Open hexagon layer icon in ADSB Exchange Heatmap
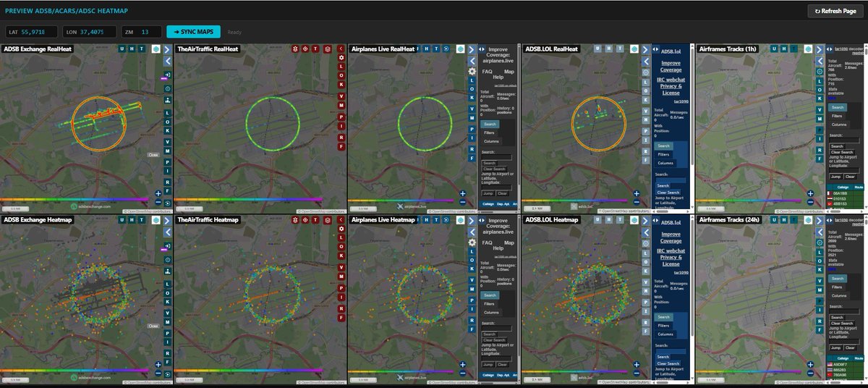Screen dimensions: 868x388 tap(156, 220)
